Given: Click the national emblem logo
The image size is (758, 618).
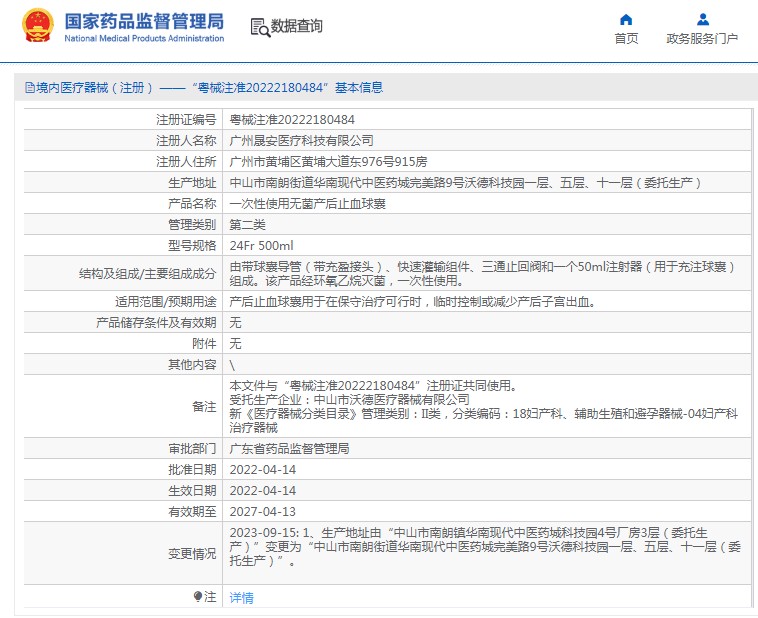Looking at the screenshot, I should click(38, 27).
